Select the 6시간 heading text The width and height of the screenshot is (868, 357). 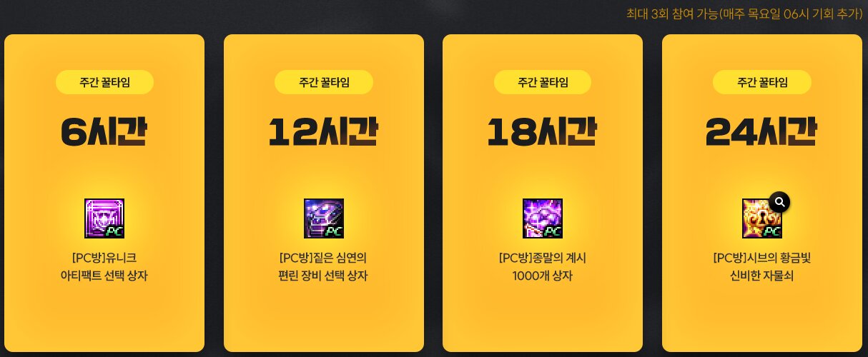pos(104,131)
